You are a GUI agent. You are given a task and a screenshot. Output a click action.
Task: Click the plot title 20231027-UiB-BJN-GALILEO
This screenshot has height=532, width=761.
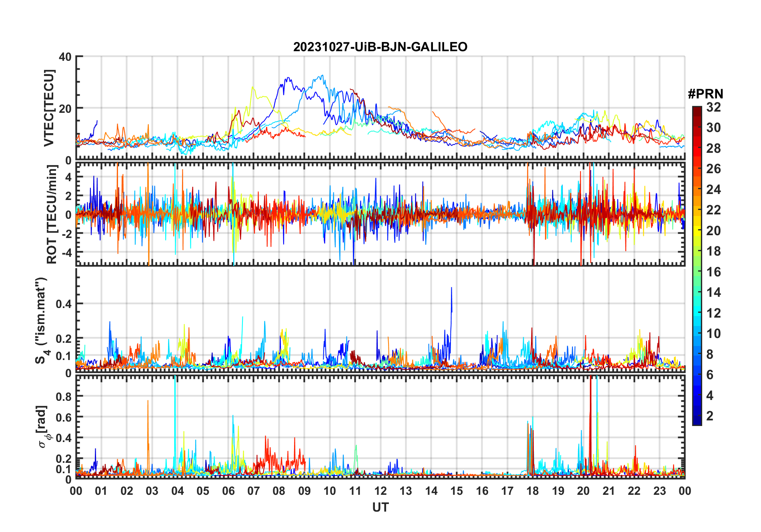click(380, 47)
